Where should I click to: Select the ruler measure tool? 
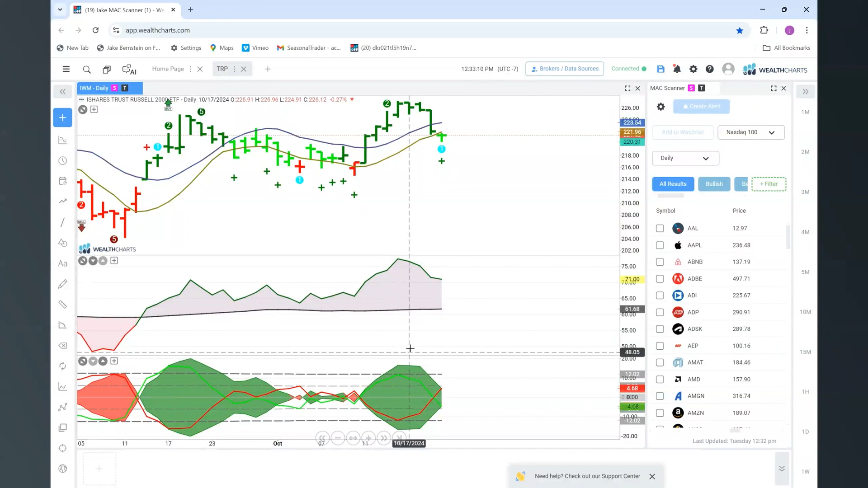63,305
